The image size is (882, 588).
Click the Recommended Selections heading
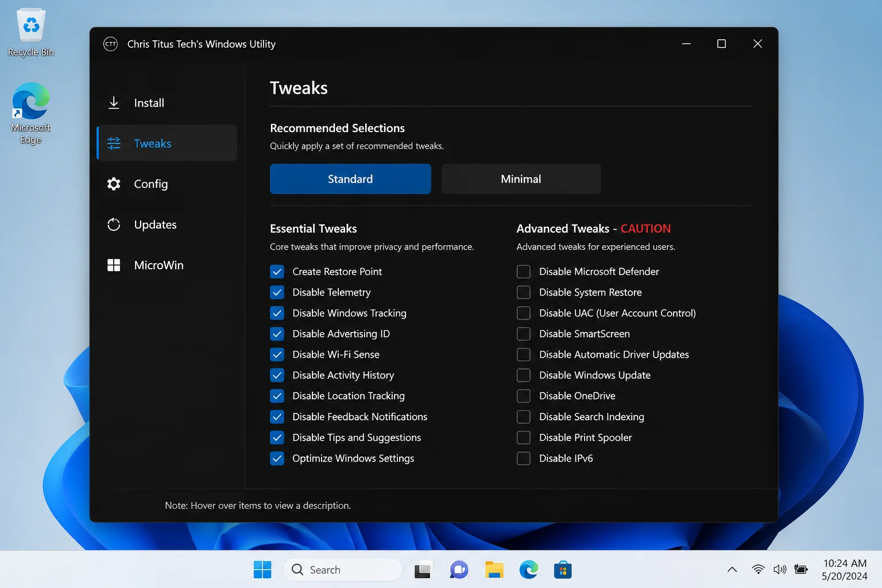pos(338,128)
